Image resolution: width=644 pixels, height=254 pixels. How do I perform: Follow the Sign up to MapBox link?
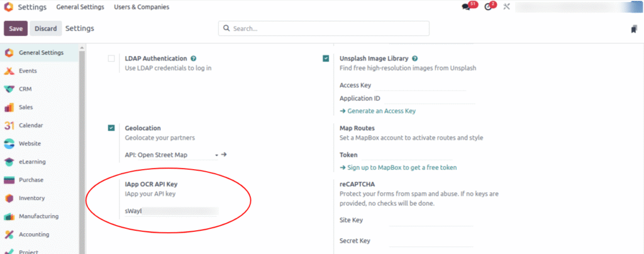click(398, 167)
